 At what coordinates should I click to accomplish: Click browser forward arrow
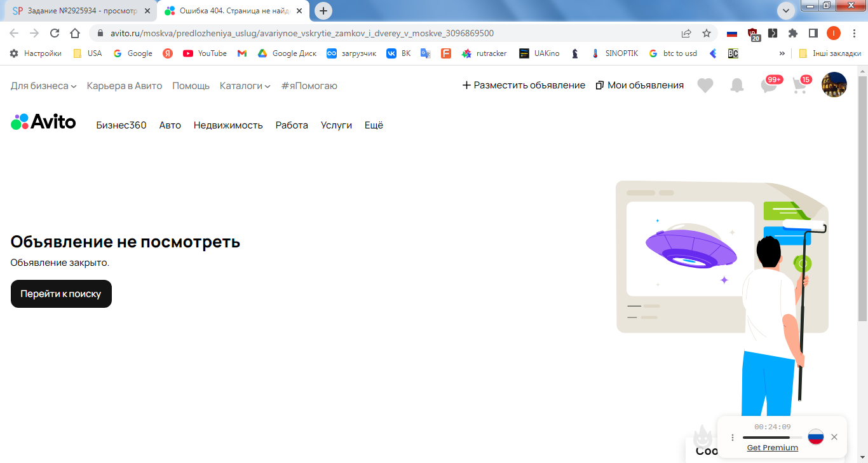click(34, 33)
